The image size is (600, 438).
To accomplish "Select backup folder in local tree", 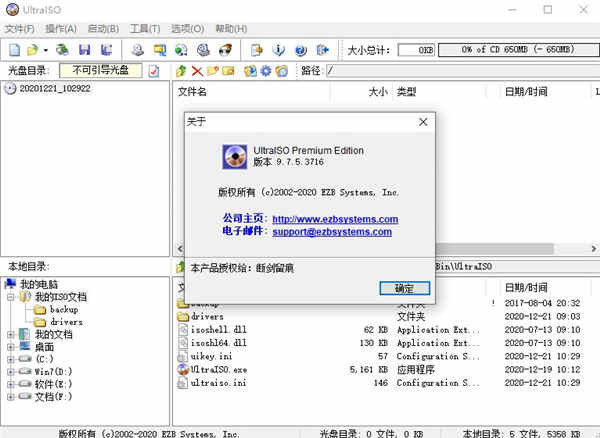I will pos(64,309).
